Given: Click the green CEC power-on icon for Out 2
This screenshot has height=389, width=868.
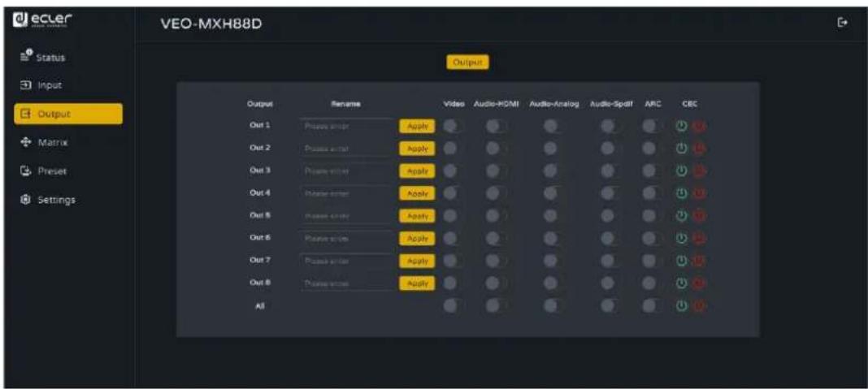Looking at the screenshot, I should [682, 149].
